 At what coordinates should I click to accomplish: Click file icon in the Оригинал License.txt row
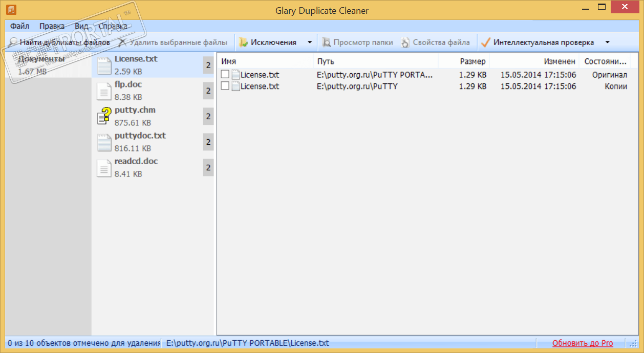pyautogui.click(x=235, y=75)
